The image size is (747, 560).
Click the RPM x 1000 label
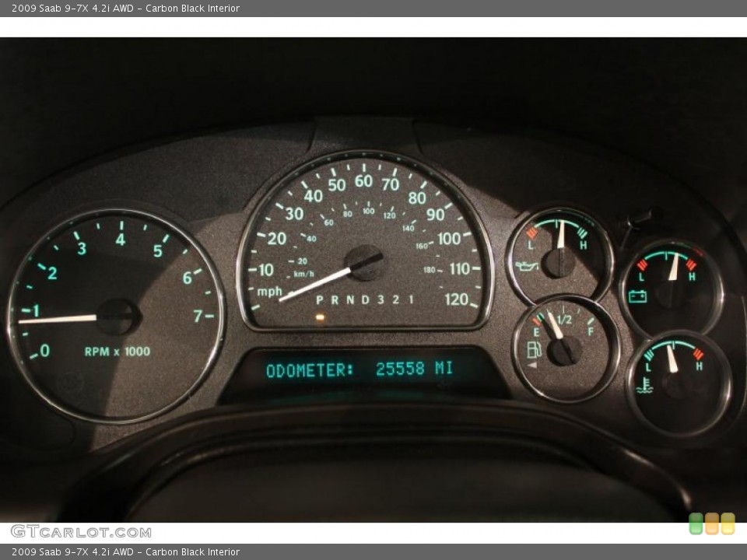click(117, 352)
